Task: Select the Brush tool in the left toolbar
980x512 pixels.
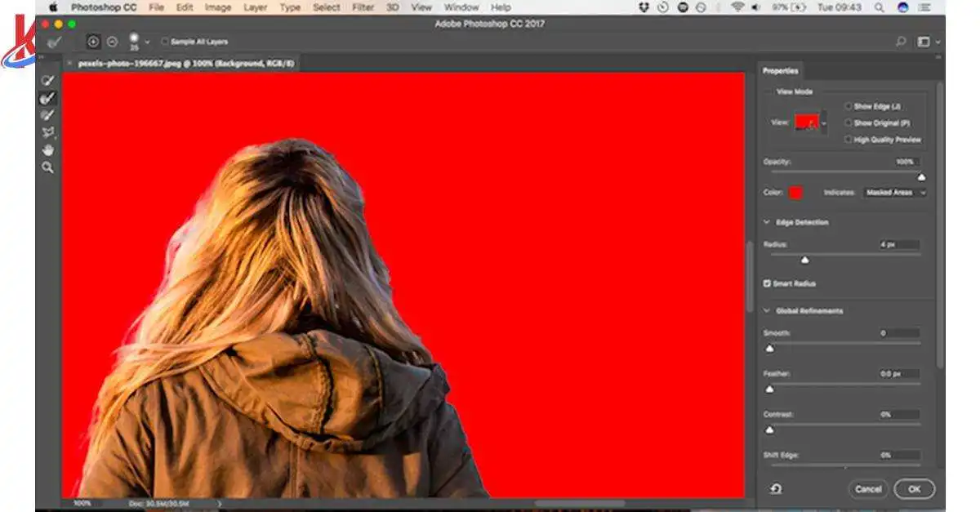Action: pos(47,115)
